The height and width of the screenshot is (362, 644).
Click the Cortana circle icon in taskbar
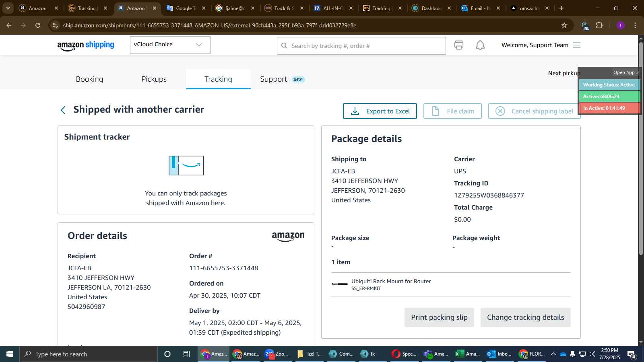167,354
